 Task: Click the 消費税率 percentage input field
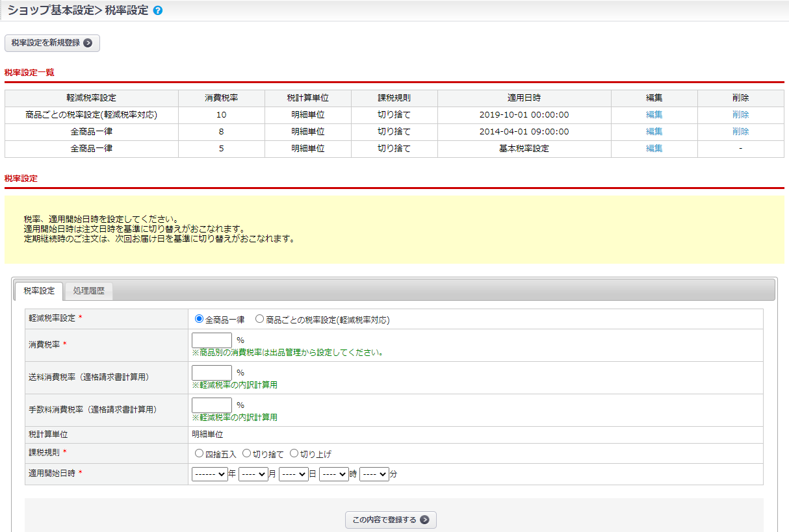[x=212, y=340]
